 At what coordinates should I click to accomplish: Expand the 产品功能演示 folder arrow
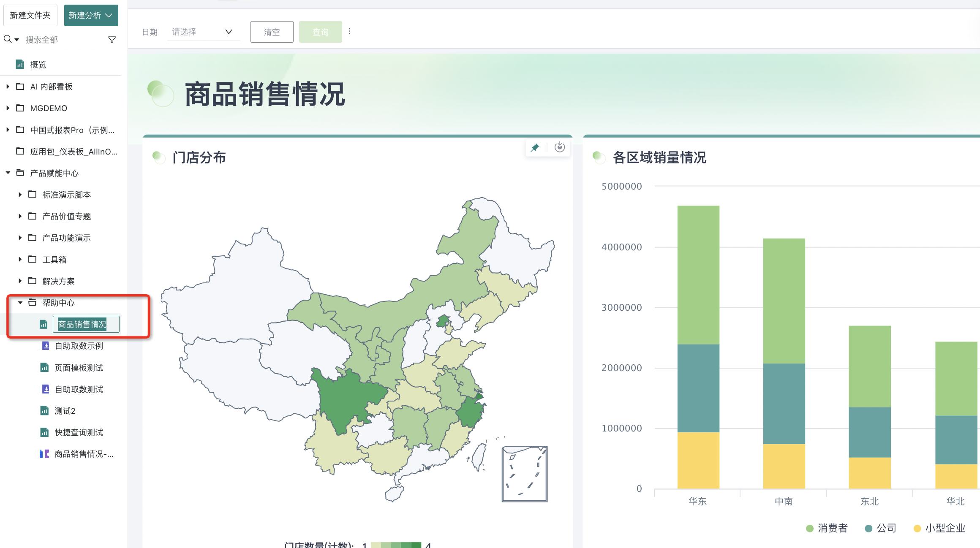20,238
